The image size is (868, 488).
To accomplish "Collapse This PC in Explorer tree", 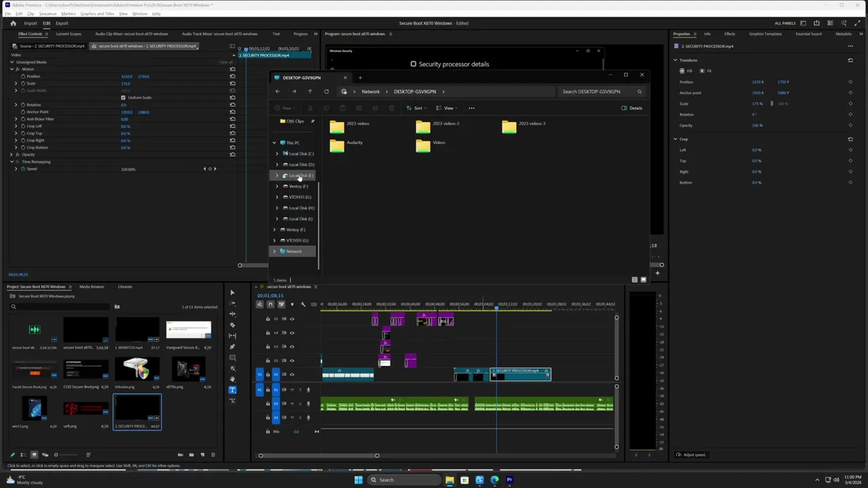I will [274, 143].
